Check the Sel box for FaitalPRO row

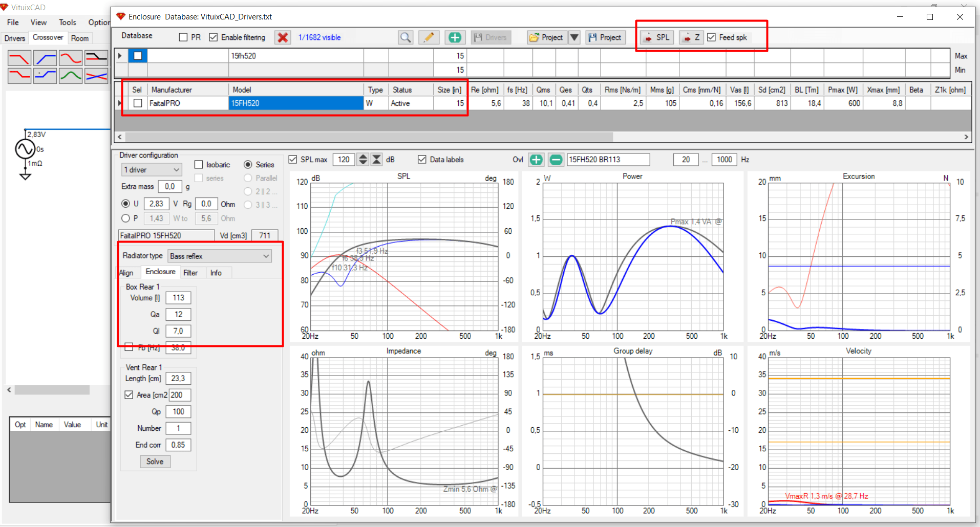pyautogui.click(x=138, y=103)
